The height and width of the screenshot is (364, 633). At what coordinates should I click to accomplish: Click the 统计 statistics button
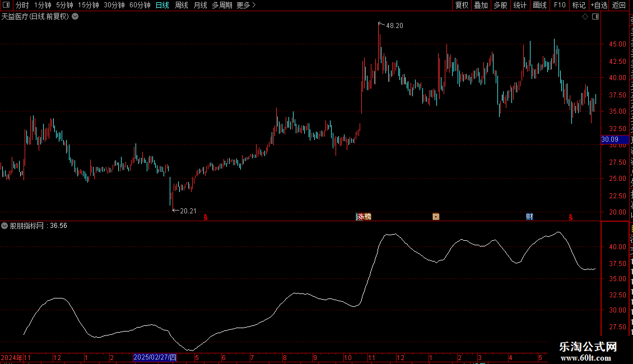[519, 5]
